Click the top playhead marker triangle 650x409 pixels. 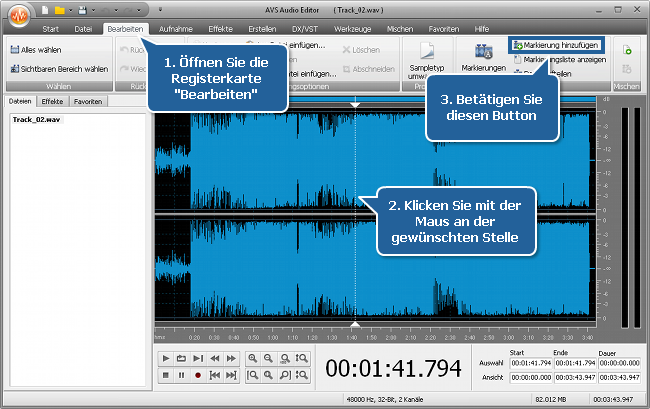(355, 105)
